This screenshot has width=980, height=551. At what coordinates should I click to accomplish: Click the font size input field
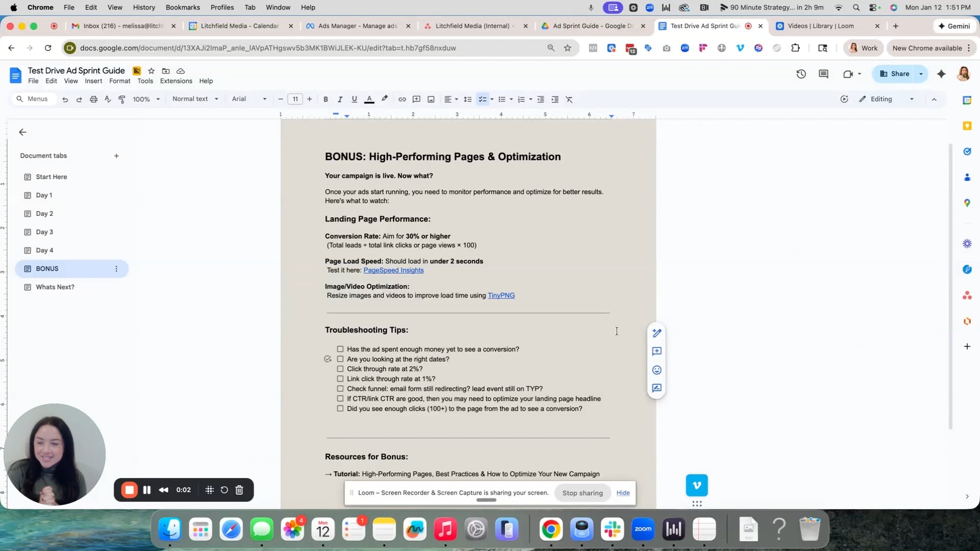tap(295, 99)
